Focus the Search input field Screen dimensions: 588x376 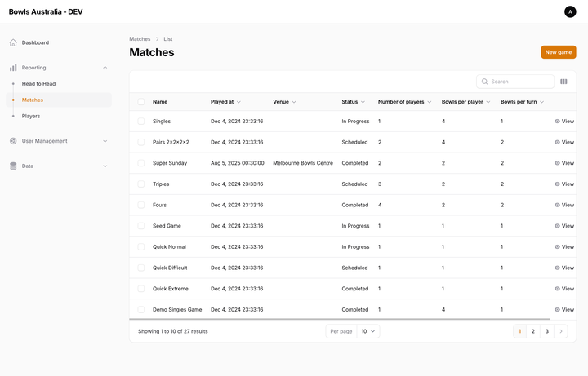coord(515,82)
